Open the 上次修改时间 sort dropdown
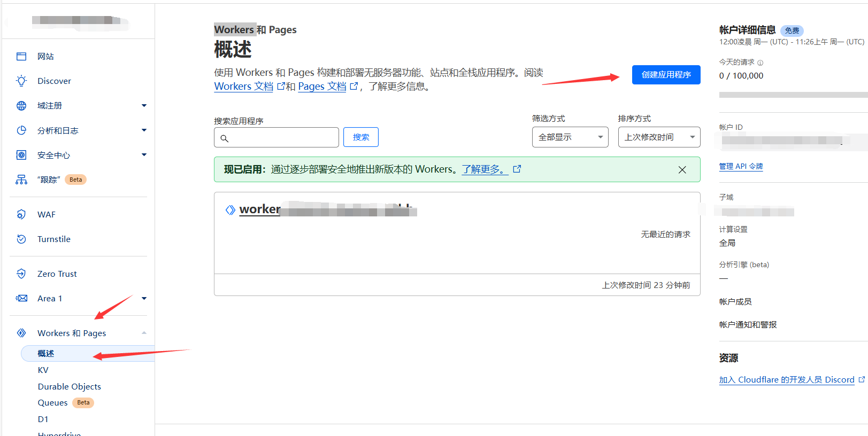This screenshot has width=868, height=436. pos(658,137)
